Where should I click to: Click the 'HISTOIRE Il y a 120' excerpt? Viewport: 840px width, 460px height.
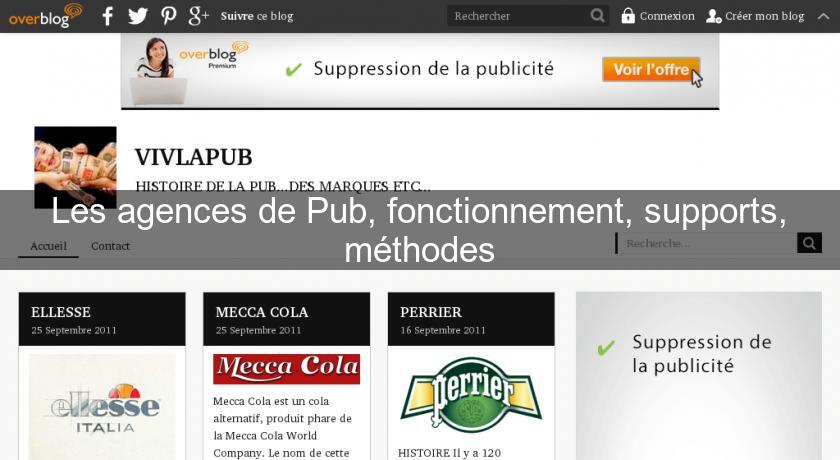449,453
